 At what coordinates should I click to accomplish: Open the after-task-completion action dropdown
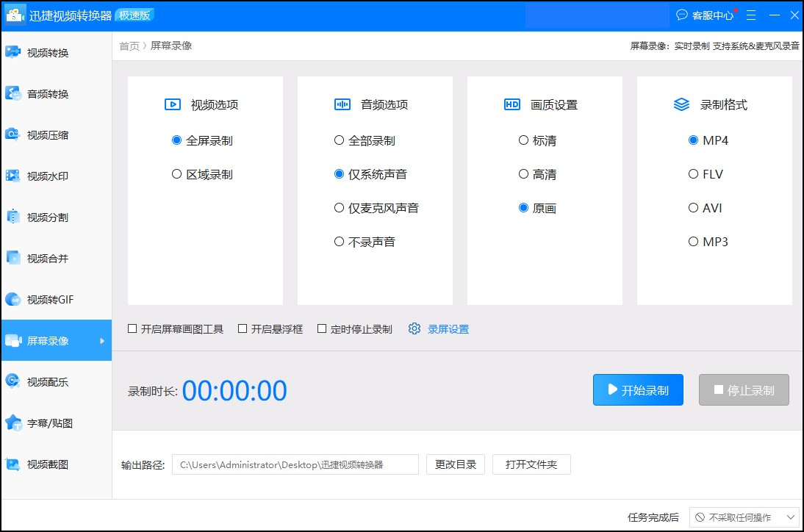click(x=744, y=517)
